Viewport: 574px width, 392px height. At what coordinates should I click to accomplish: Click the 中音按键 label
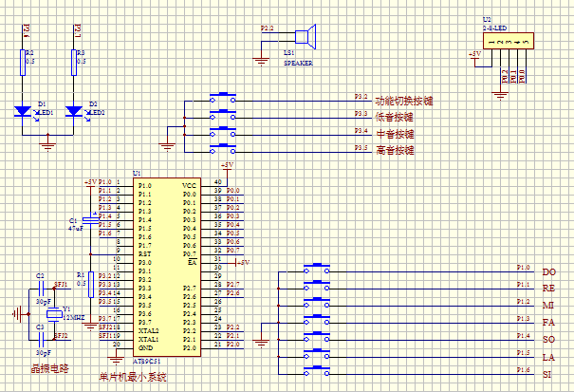(395, 134)
